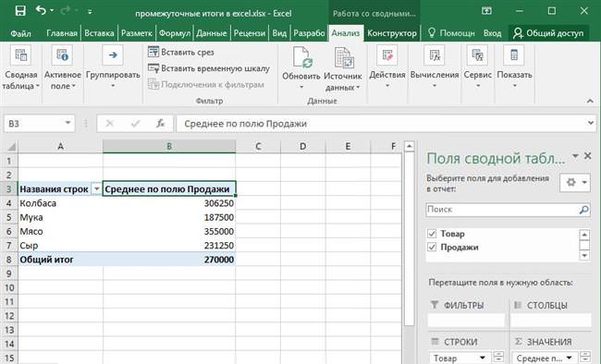Open the Названия строк filter dropdown
Viewport: 601px width, 364px height.
pos(96,188)
